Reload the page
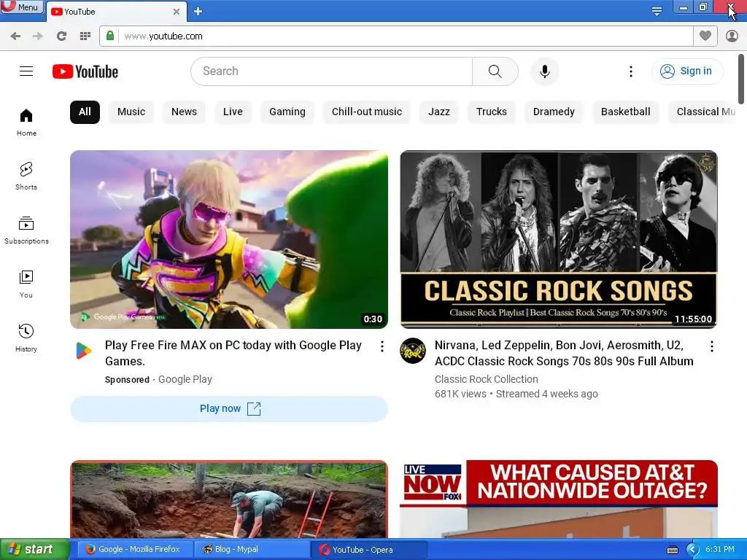 pos(61,36)
